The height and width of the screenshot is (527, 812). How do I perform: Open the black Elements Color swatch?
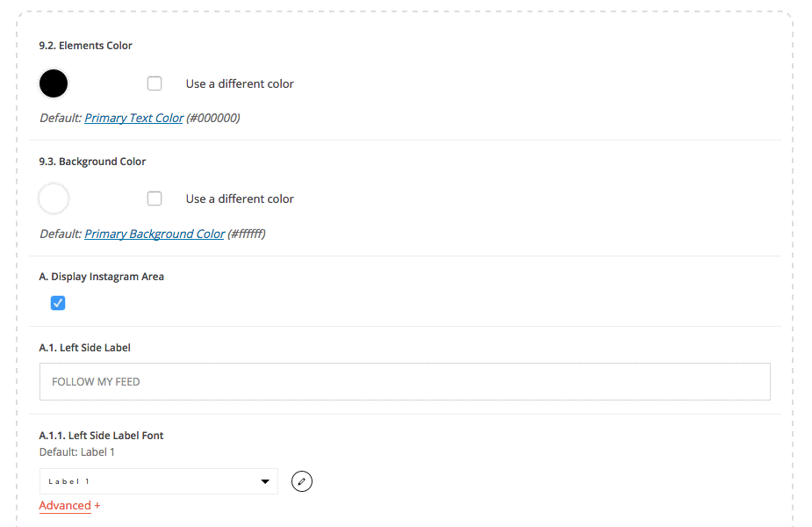(54, 83)
